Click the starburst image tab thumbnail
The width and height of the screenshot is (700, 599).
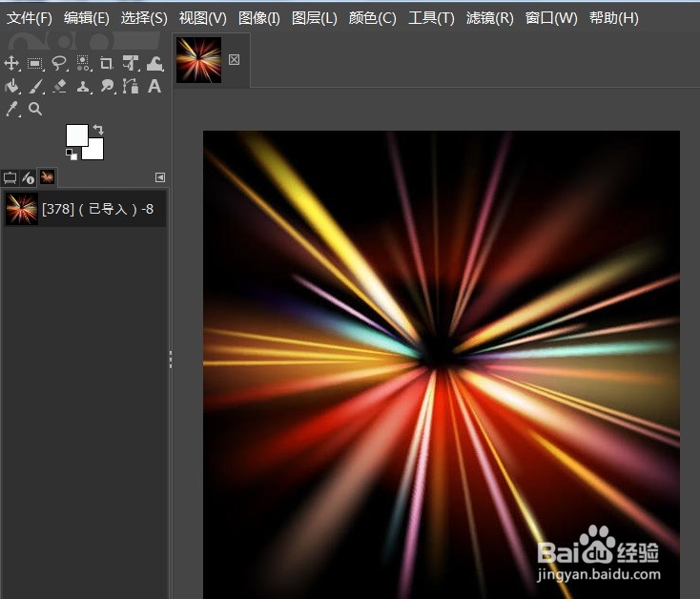[198, 60]
